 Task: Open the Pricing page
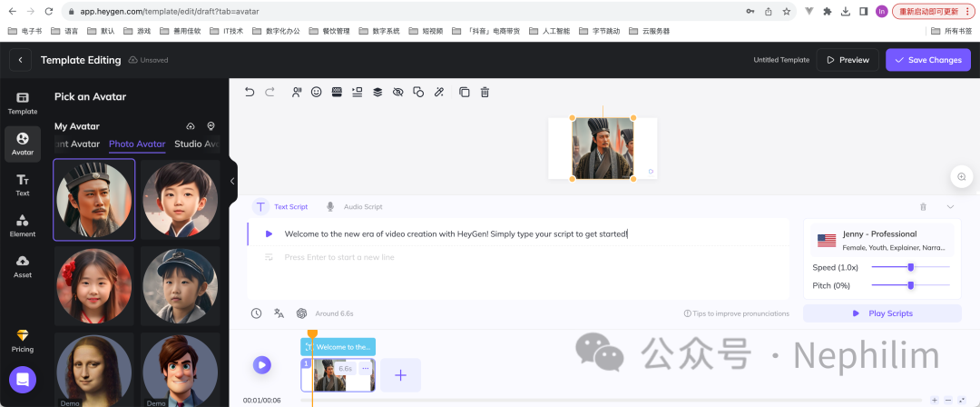[23, 342]
